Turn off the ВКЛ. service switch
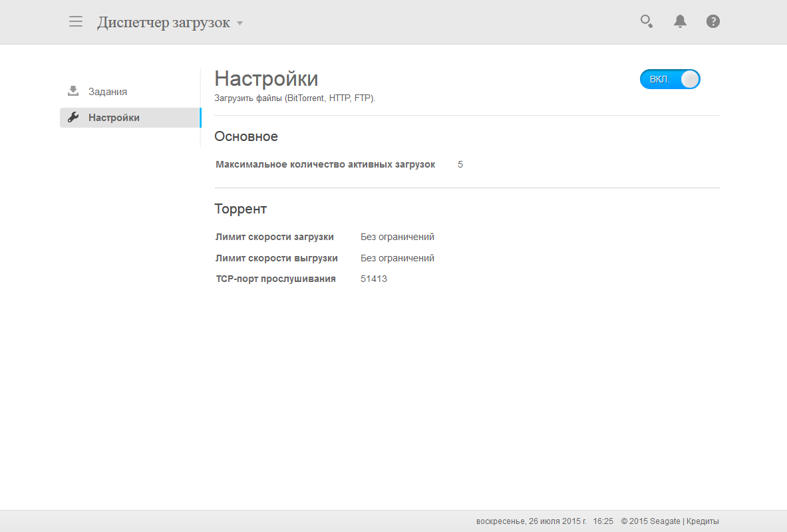Image resolution: width=787 pixels, height=532 pixels. [670, 79]
